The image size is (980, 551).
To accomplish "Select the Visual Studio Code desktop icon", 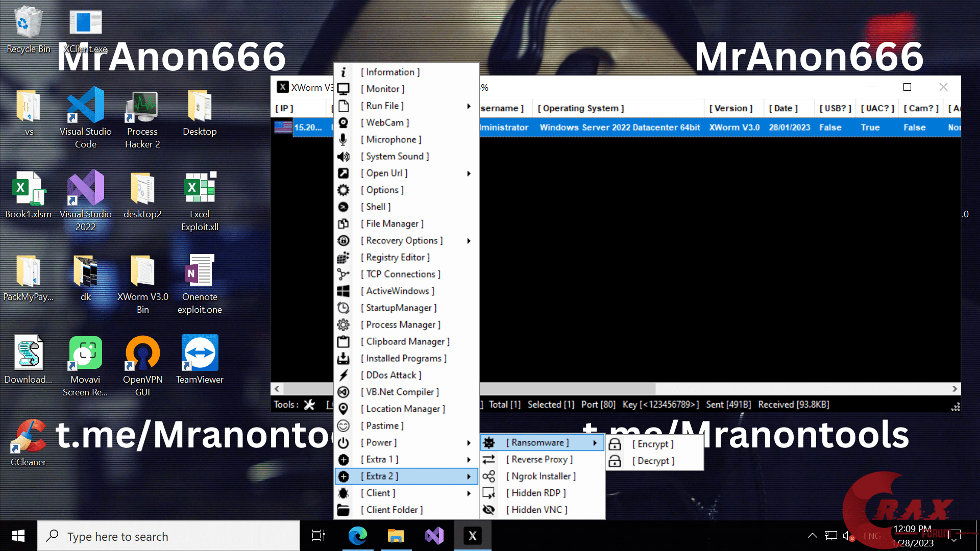I will tap(85, 118).
